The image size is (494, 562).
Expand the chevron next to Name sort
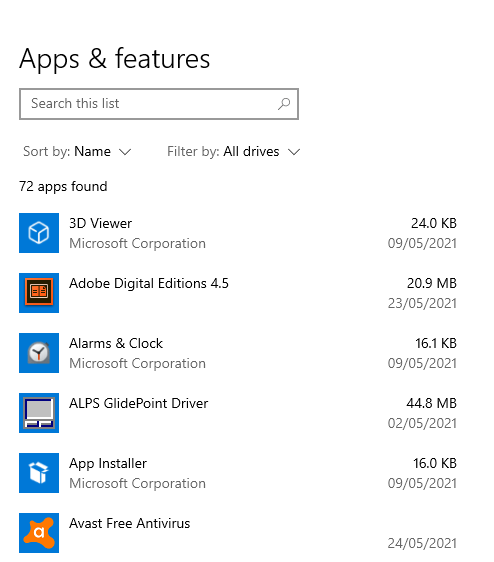pos(125,152)
